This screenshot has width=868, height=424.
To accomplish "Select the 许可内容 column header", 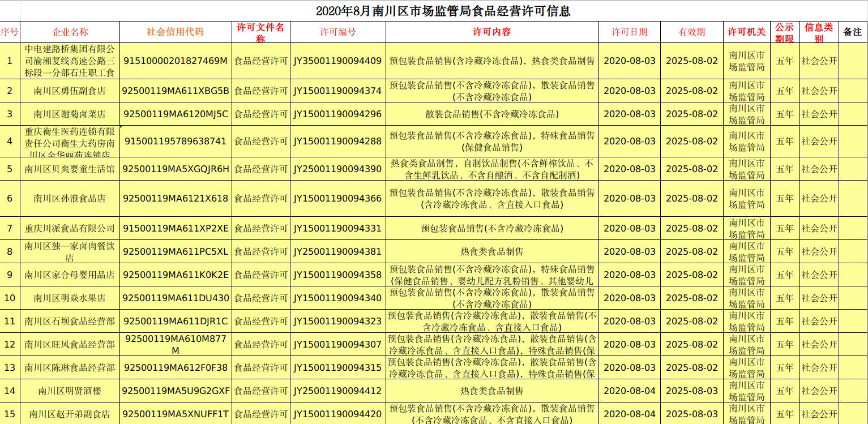I will coord(491,32).
